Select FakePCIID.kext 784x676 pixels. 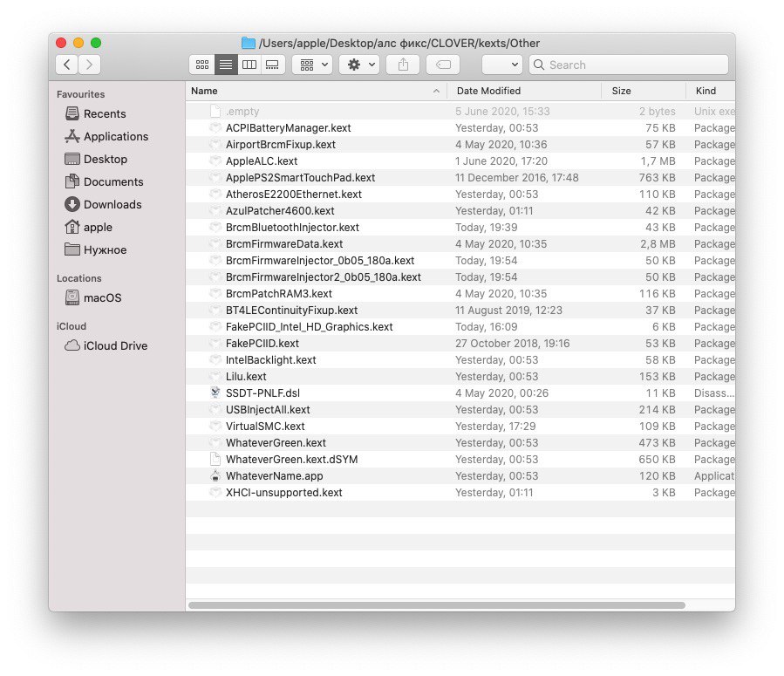(x=460, y=343)
